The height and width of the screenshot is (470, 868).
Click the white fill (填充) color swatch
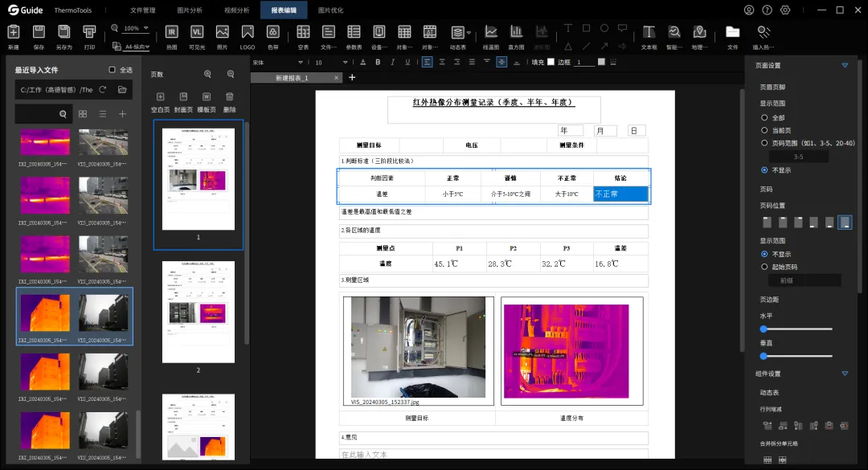tap(551, 62)
